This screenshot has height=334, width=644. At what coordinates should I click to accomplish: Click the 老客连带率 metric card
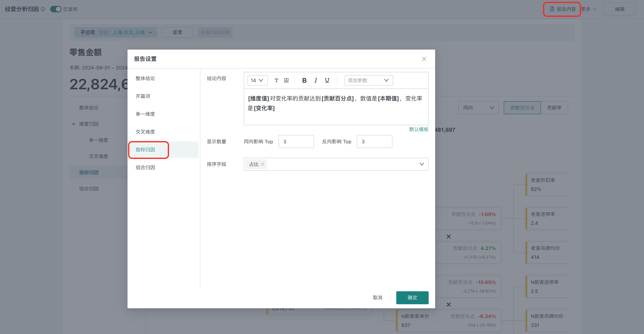547,219
